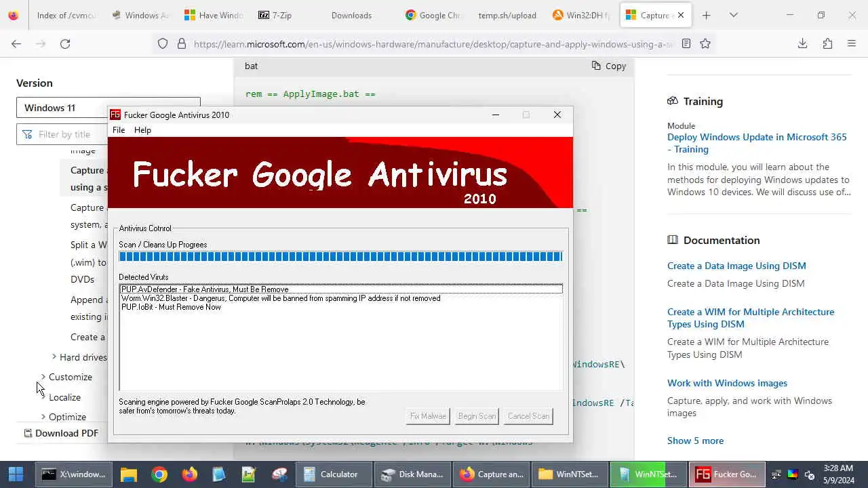Viewport: 868px width, 488px height.
Task: Click tray network monitor icon
Action: coord(776,474)
